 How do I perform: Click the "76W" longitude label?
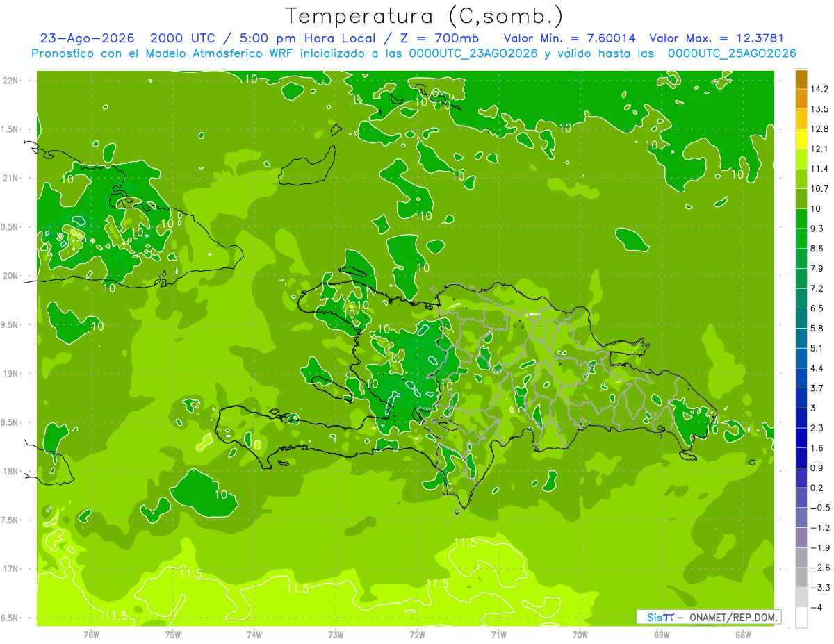pos(91,635)
